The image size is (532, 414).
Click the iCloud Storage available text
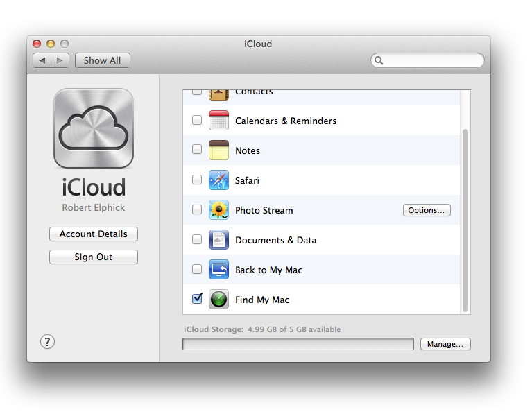click(x=262, y=329)
